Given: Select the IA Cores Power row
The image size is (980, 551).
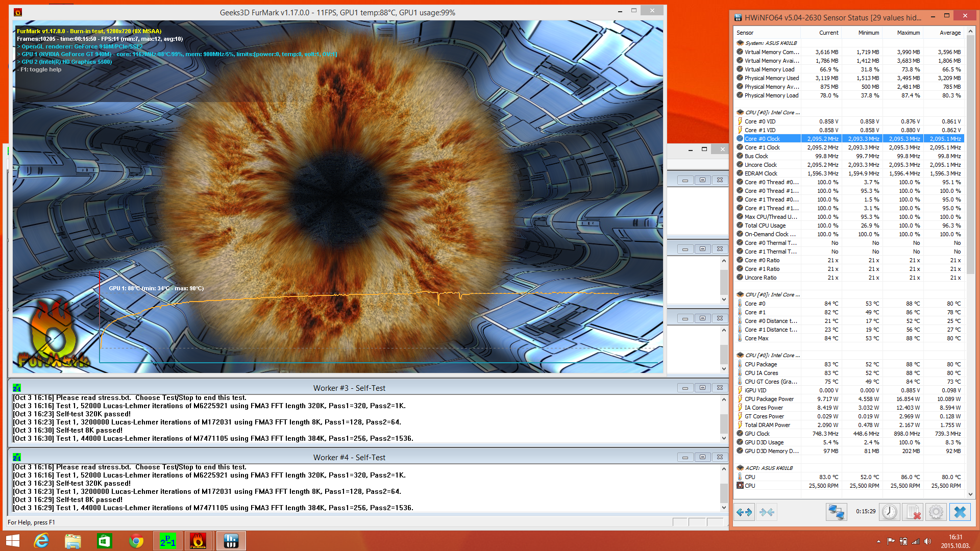Looking at the screenshot, I should pos(849,408).
